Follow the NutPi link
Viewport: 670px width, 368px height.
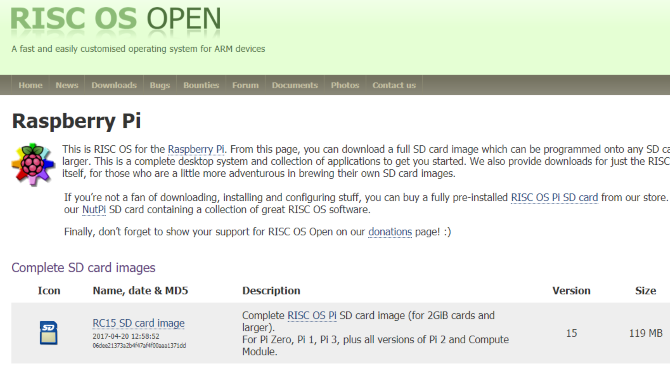(94, 210)
